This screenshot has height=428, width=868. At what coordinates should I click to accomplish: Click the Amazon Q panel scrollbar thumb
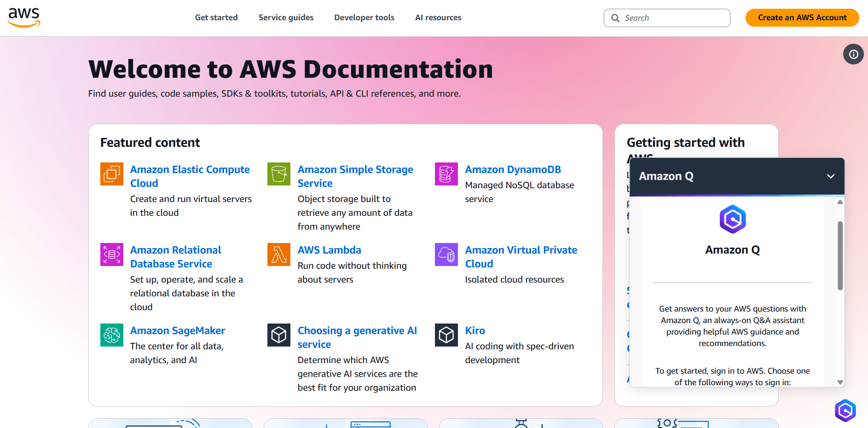(x=840, y=256)
